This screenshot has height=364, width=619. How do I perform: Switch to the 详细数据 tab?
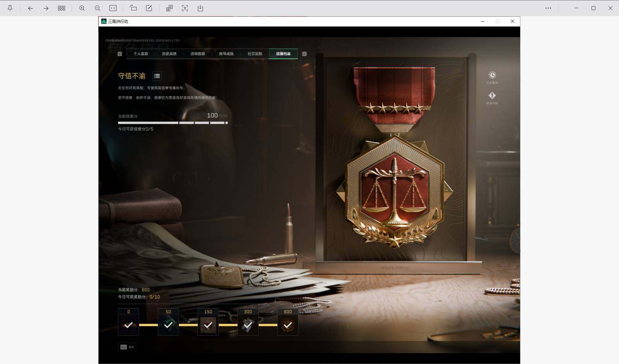[198, 54]
